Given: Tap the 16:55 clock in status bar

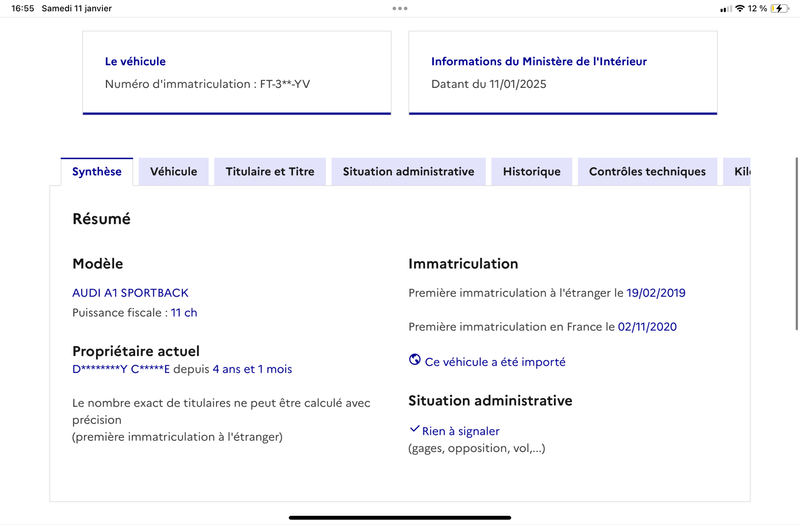Looking at the screenshot, I should [22, 8].
